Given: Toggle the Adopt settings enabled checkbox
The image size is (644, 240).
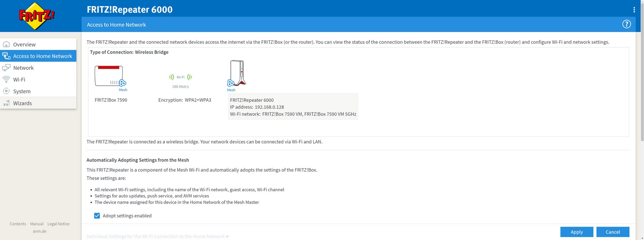Looking at the screenshot, I should pos(97,216).
